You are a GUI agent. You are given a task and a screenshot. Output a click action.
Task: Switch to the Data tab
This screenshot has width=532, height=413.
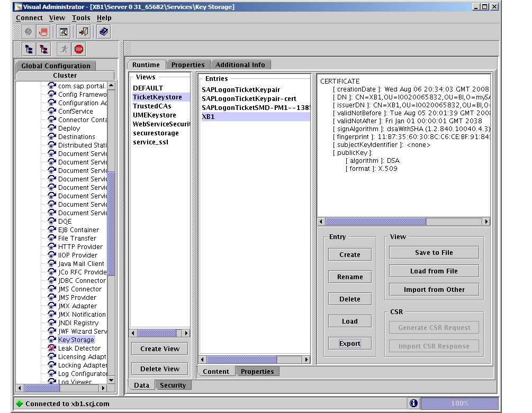click(141, 385)
